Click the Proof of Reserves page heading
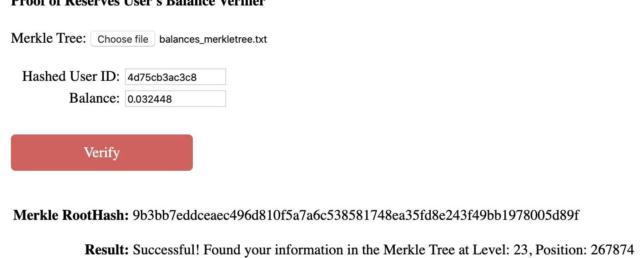644x258 pixels. point(138,3)
